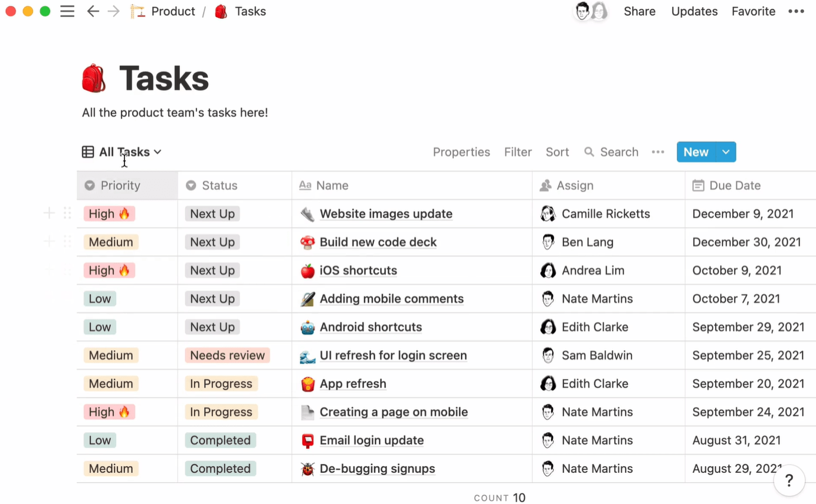Screen dimensions: 816x504
Task: Open the Filter menu
Action: click(518, 152)
